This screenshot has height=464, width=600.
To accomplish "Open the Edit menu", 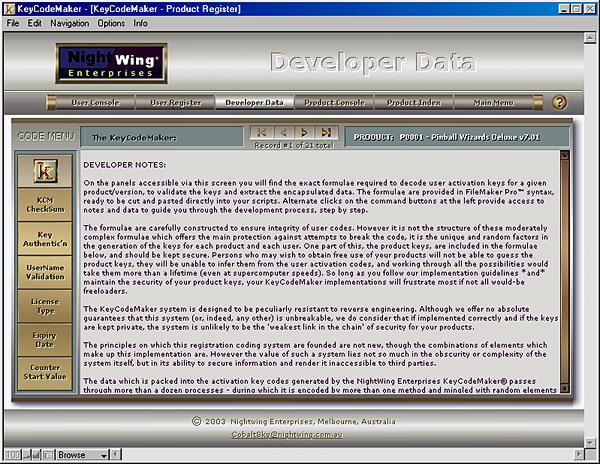I will pyautogui.click(x=34, y=23).
